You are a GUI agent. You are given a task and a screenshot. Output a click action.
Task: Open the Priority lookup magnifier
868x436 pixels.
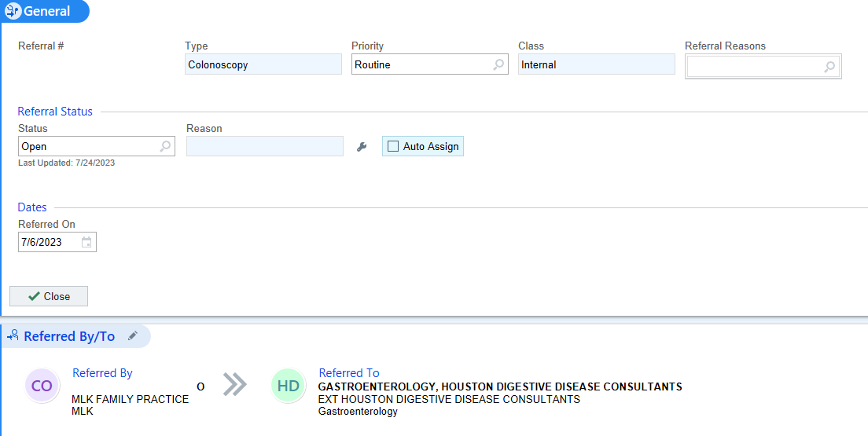point(498,64)
